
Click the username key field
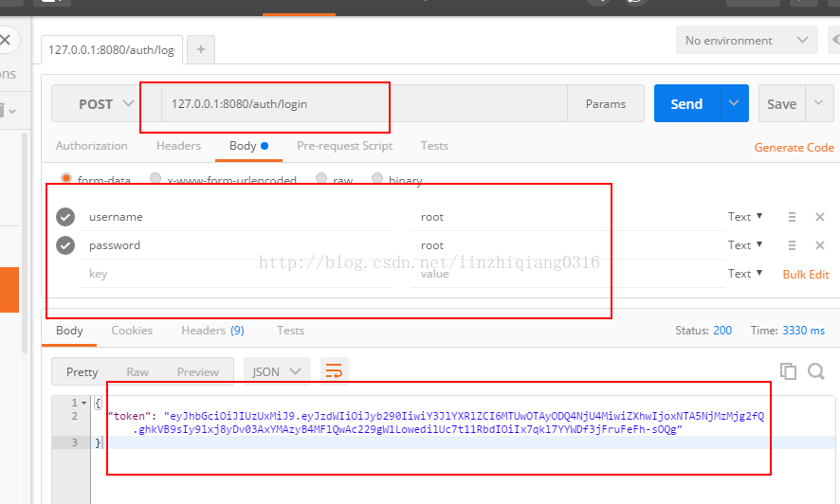pos(236,217)
